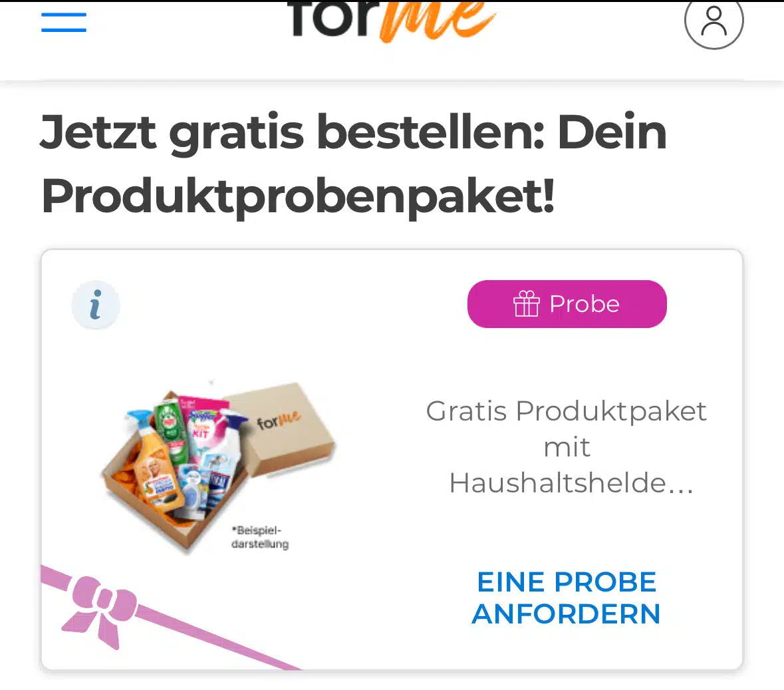Image resolution: width=784 pixels, height=690 pixels.
Task: Click the Probe label text
Action: coord(585,303)
